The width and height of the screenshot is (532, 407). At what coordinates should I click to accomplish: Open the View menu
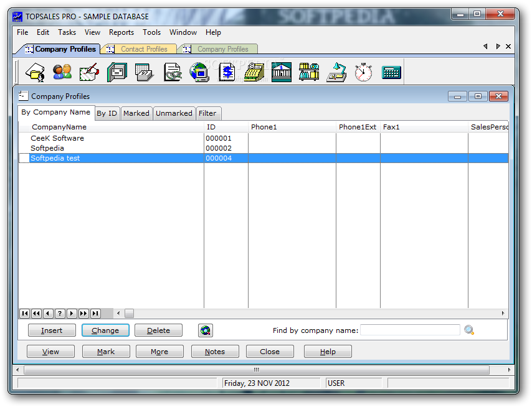point(92,32)
